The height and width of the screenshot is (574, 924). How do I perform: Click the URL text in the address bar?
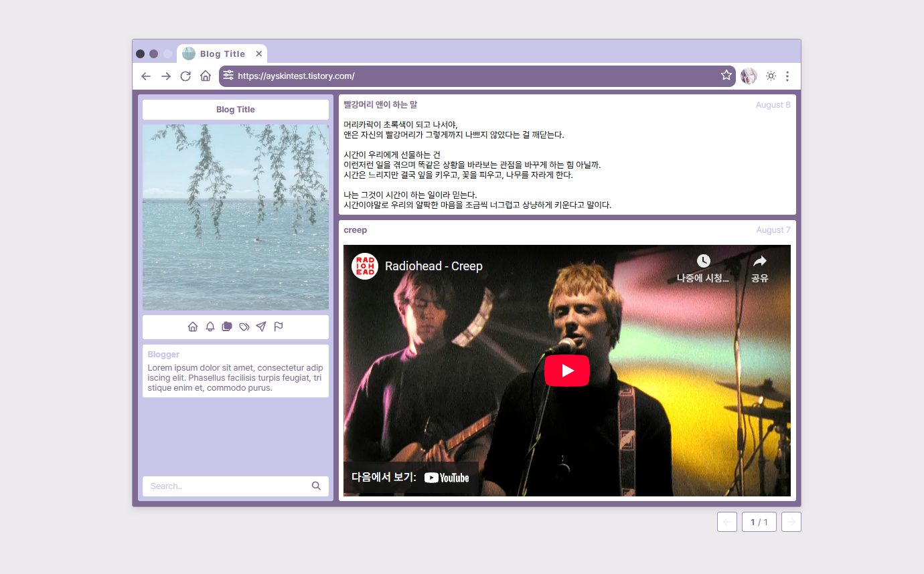coord(296,76)
